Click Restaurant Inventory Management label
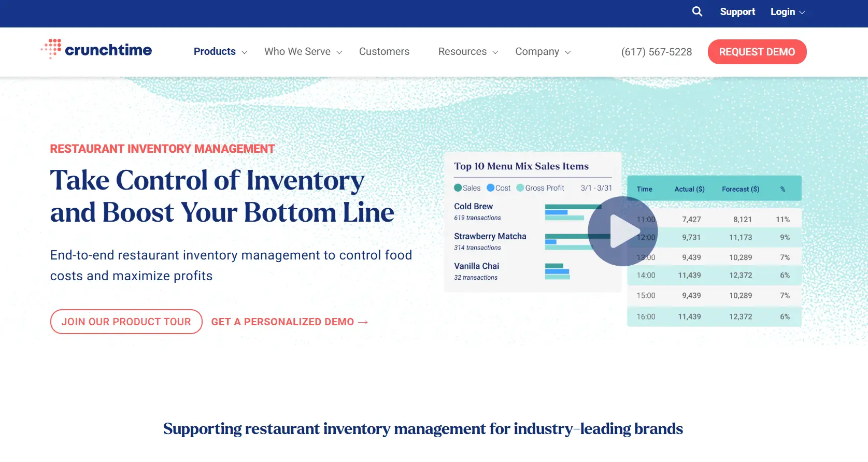 162,149
